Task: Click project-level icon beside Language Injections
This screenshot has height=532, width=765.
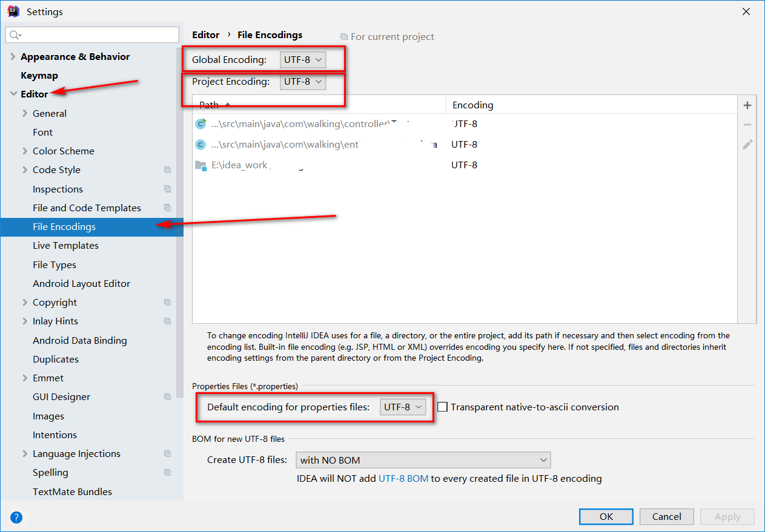Action: pyautogui.click(x=168, y=453)
